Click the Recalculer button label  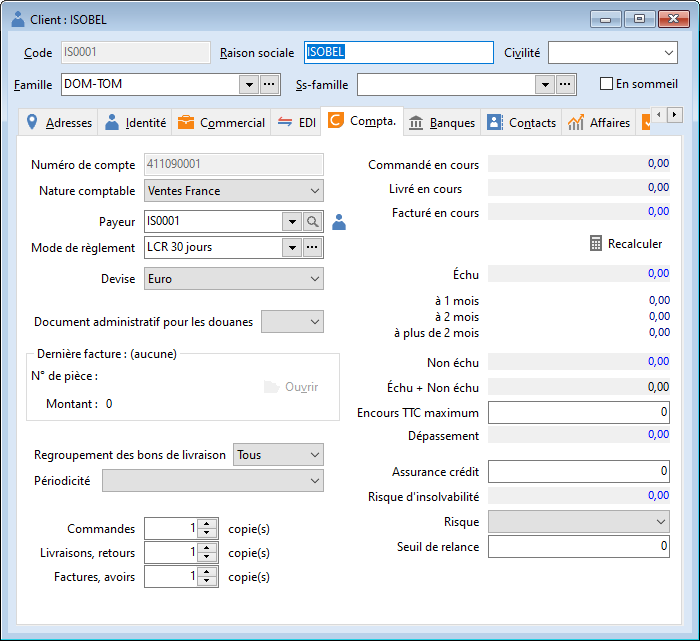tap(635, 244)
